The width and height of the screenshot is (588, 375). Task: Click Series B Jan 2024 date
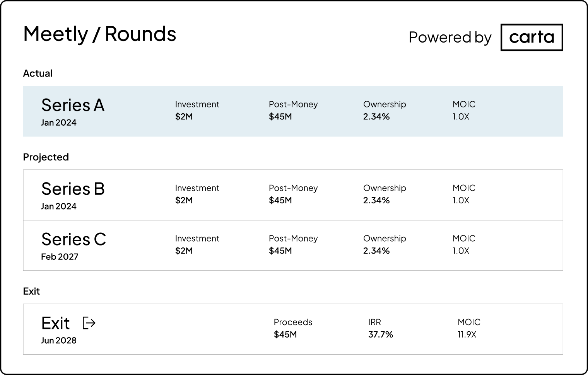[59, 206]
